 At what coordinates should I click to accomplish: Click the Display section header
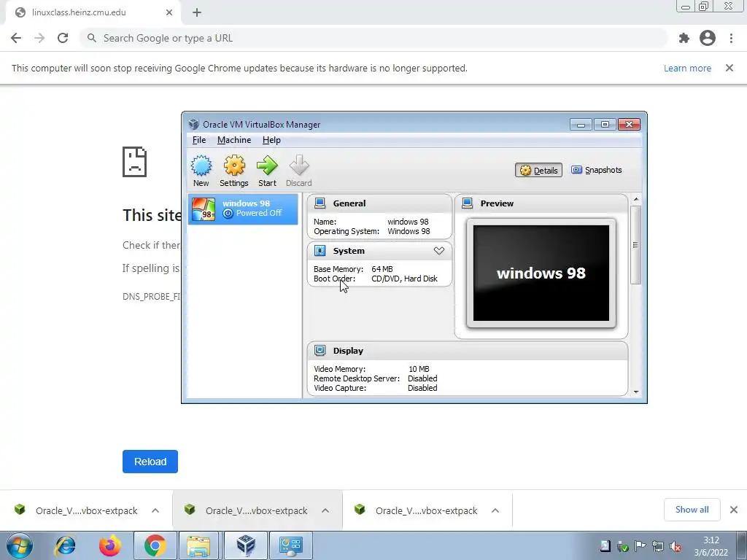coord(468,351)
